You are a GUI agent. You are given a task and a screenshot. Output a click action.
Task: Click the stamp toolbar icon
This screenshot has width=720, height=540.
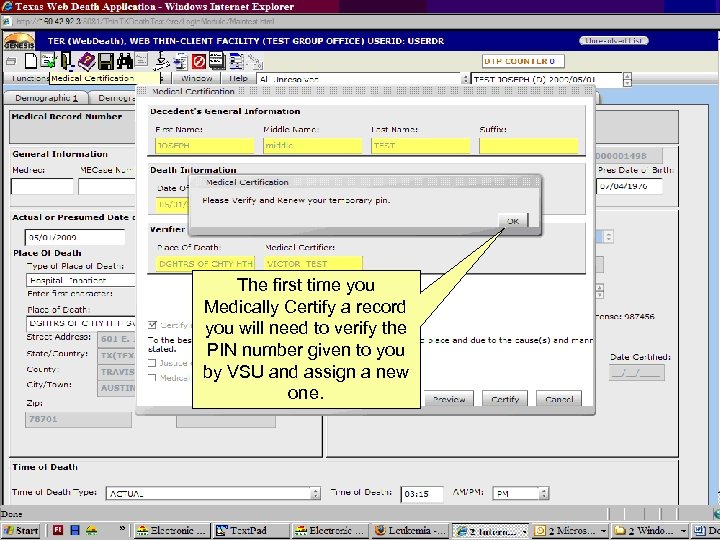coord(161,61)
